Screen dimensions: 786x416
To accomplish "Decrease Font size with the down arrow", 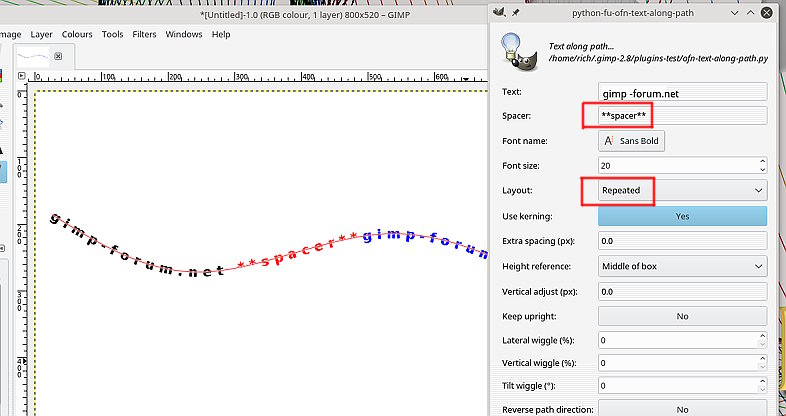I will 762,170.
